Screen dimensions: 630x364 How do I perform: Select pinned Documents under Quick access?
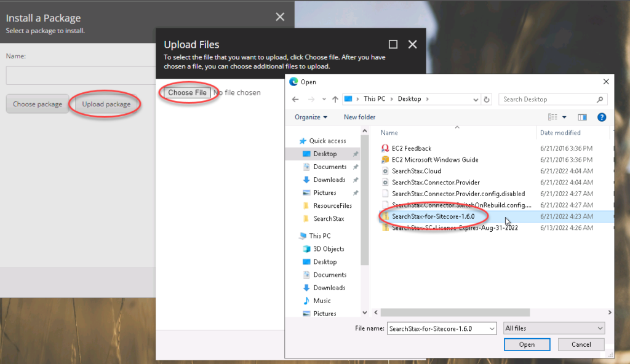tap(325, 167)
